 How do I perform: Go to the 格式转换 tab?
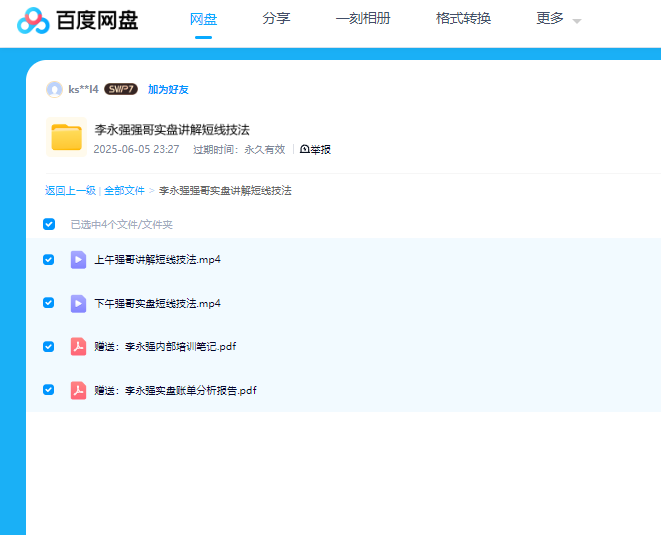(463, 18)
